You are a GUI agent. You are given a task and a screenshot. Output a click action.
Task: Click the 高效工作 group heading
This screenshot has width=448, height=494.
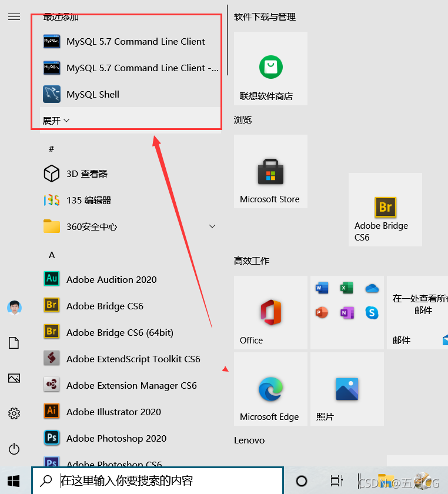point(252,261)
